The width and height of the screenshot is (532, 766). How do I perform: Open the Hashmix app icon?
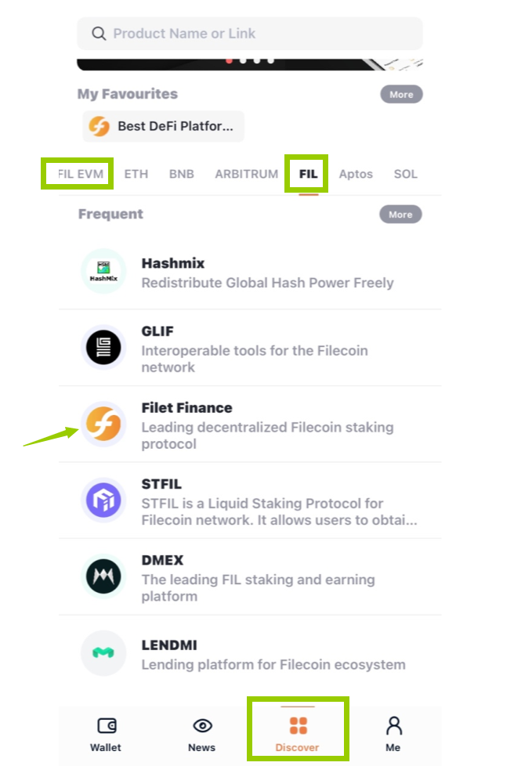point(103,271)
